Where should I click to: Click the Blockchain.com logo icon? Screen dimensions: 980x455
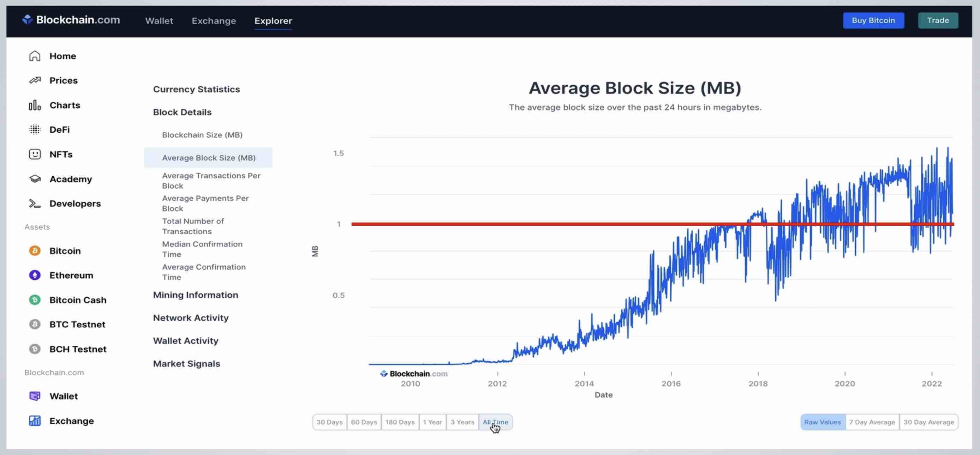(28, 19)
